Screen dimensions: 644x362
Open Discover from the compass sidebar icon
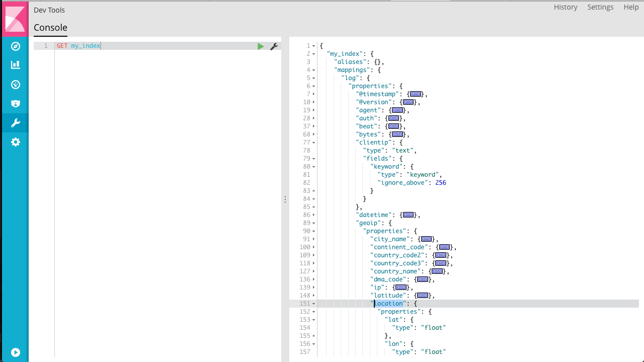pyautogui.click(x=16, y=46)
